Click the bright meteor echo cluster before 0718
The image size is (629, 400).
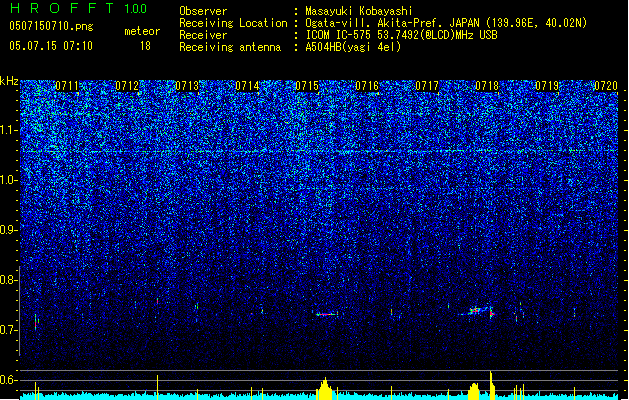coord(478,311)
